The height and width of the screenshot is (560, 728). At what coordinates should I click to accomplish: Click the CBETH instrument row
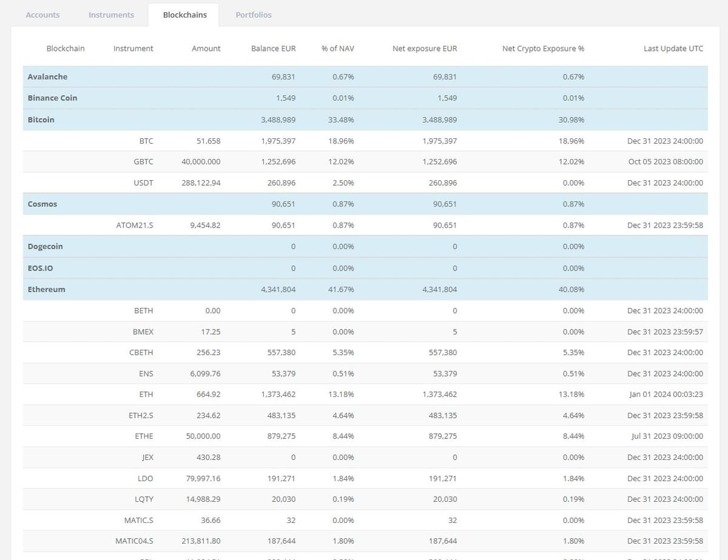point(142,353)
